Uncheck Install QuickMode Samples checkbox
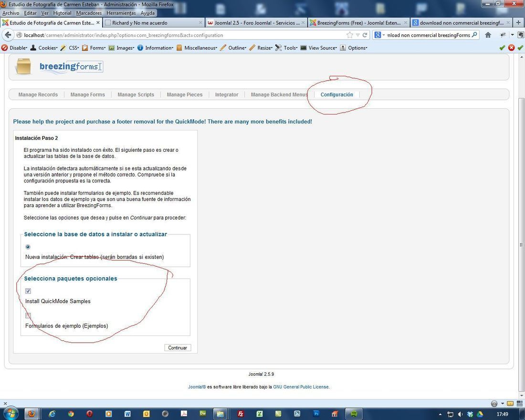 28,291
